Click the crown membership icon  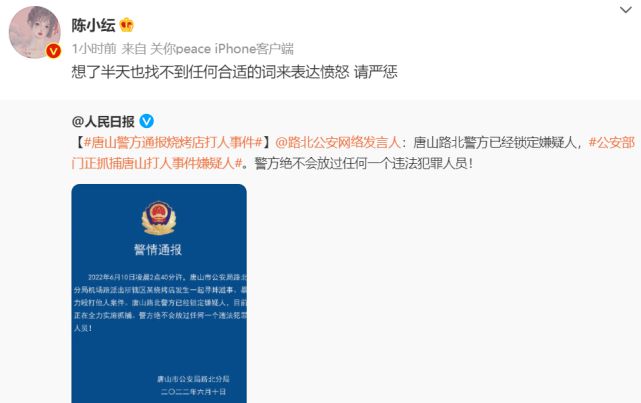click(x=127, y=25)
